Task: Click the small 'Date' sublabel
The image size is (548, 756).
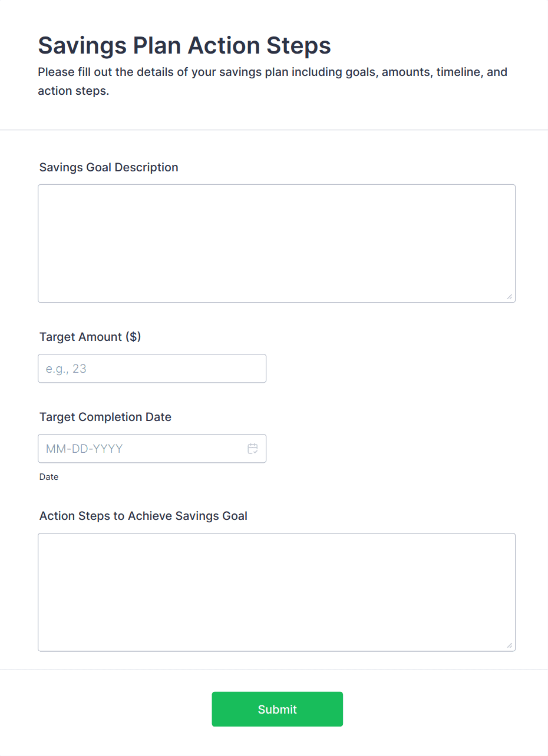Action: pos(49,477)
